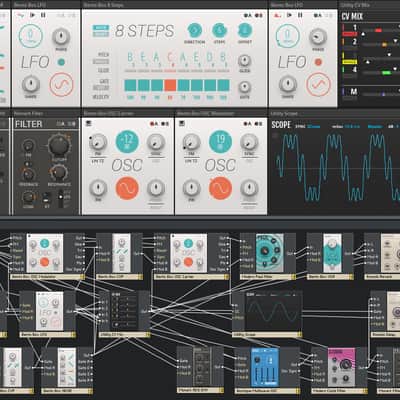This screenshot has width=400, height=400.
Task: Select snapshot B in the 19 OSC block
Action: coord(258,124)
